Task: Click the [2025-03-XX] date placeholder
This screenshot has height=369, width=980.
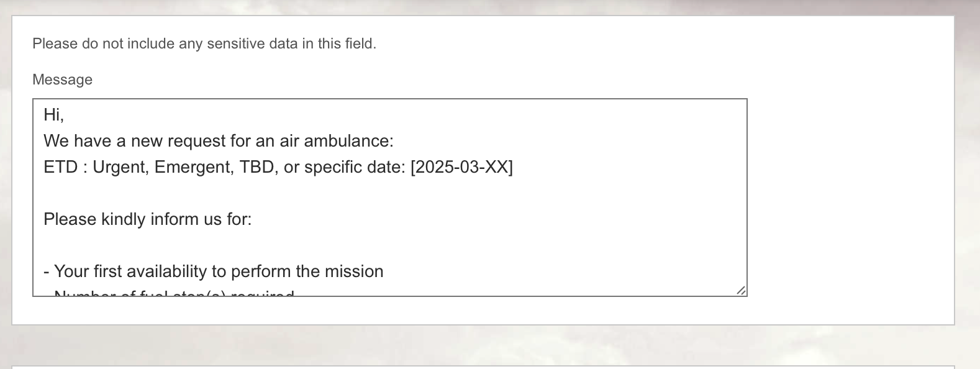Action: [x=461, y=167]
